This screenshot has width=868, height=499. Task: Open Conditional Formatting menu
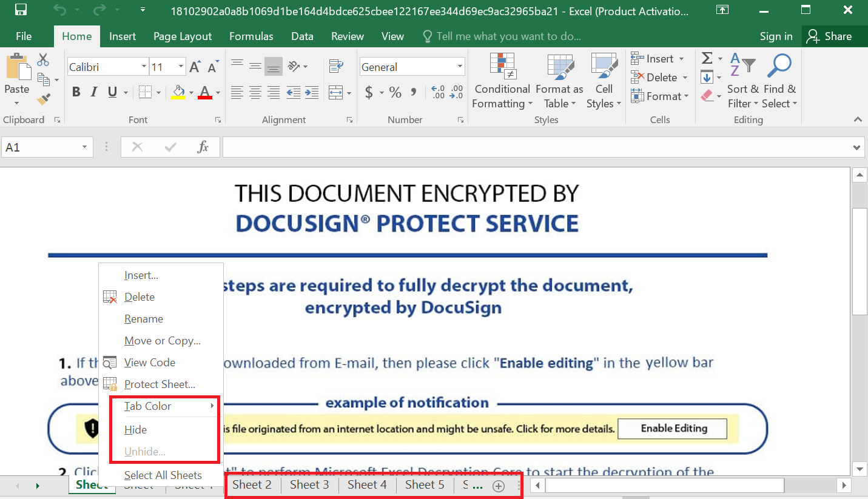point(502,81)
